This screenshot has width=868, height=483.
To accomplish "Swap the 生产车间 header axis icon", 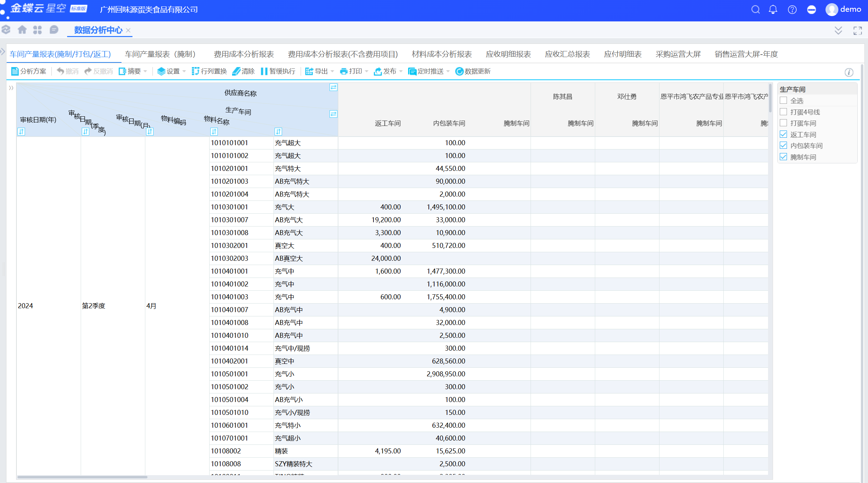I will pos(333,114).
